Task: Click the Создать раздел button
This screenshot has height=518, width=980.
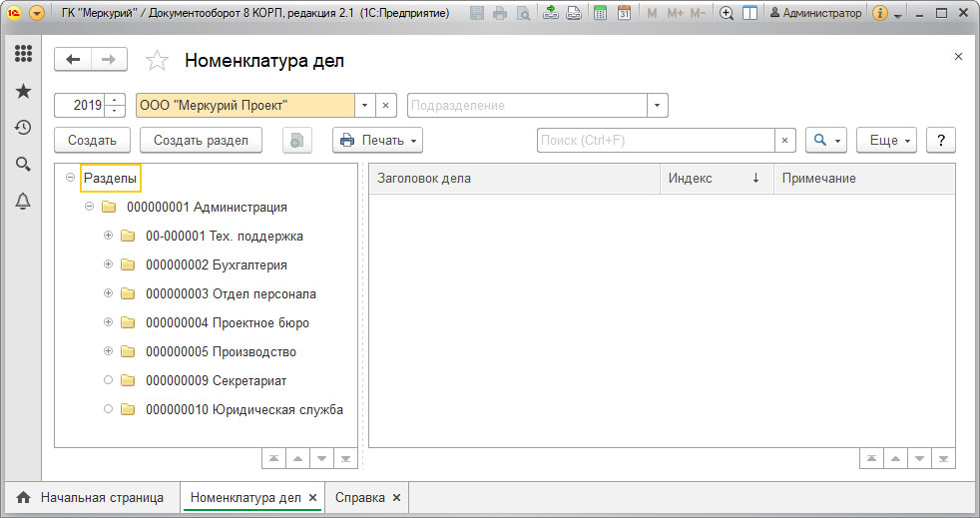Action: (201, 141)
